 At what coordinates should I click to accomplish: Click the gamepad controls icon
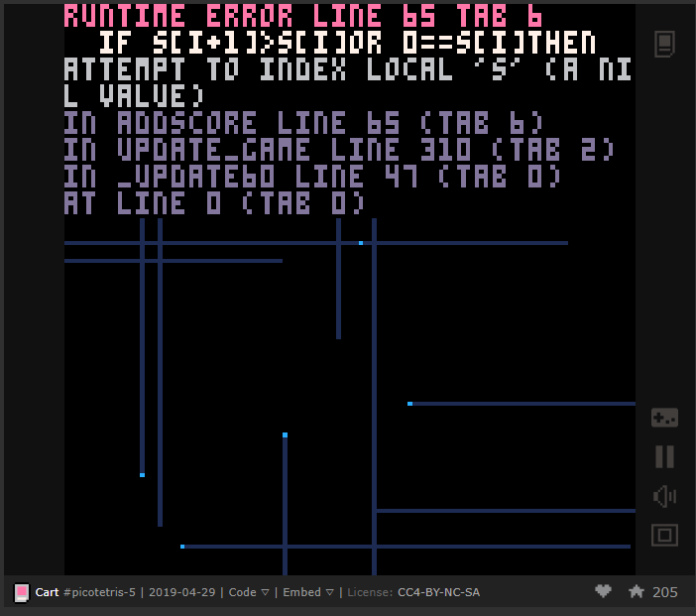coord(664,418)
